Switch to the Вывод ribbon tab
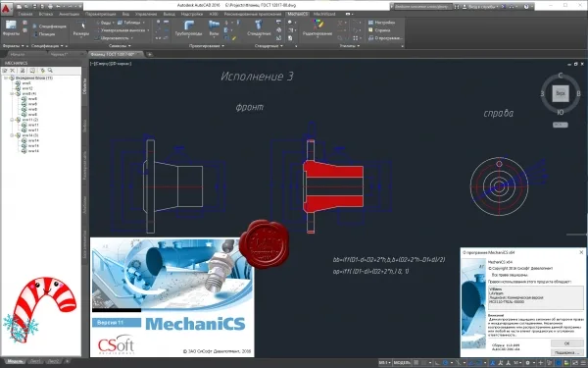 (169, 14)
